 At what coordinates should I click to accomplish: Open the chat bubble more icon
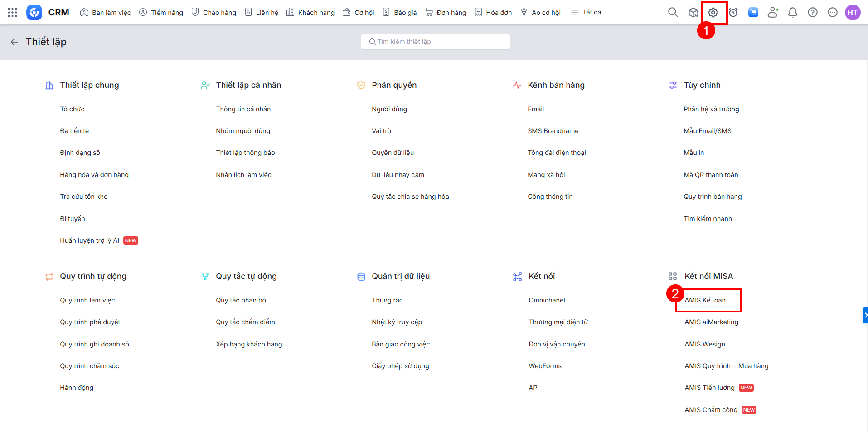click(x=833, y=13)
